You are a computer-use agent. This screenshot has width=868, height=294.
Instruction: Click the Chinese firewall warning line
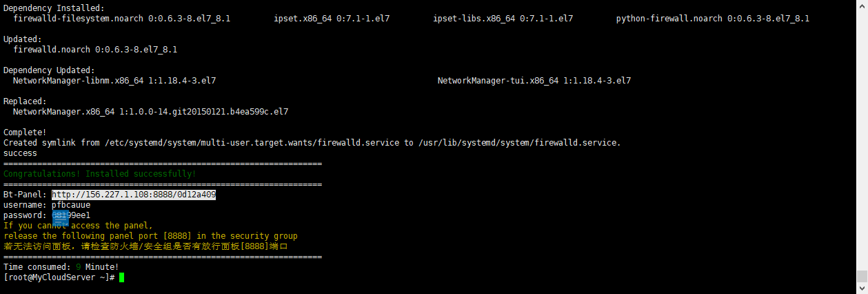pyautogui.click(x=145, y=246)
